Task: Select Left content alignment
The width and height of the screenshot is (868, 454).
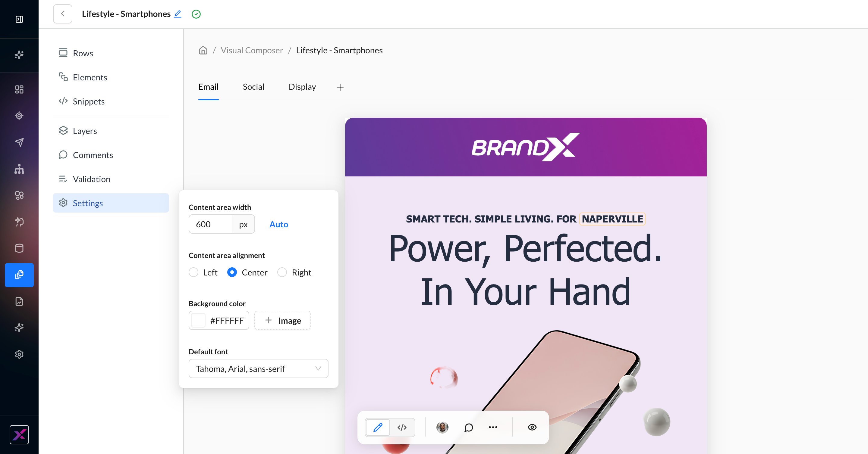Action: (x=203, y=272)
